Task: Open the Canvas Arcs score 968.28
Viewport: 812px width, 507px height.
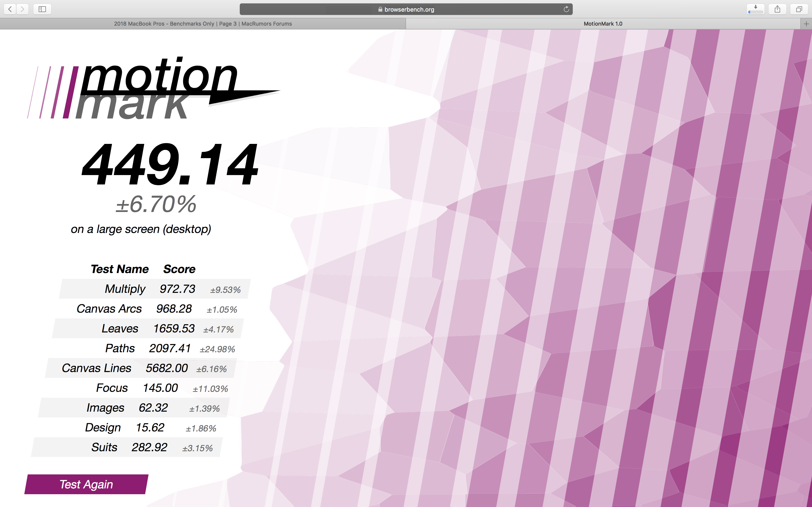Action: coord(174,309)
